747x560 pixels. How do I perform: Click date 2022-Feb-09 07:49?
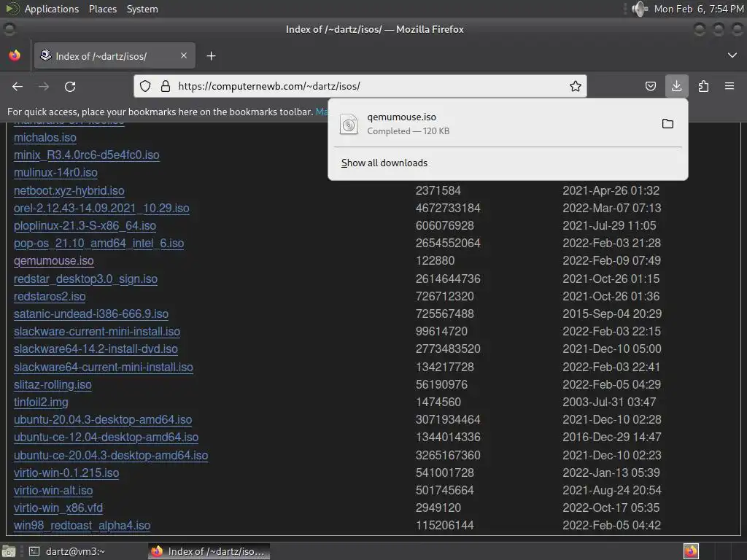coord(612,261)
